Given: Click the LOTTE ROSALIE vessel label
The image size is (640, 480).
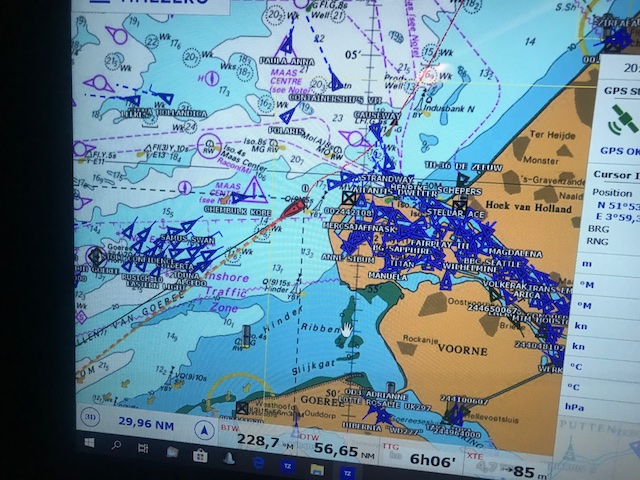Looking at the screenshot, I should 371,402.
